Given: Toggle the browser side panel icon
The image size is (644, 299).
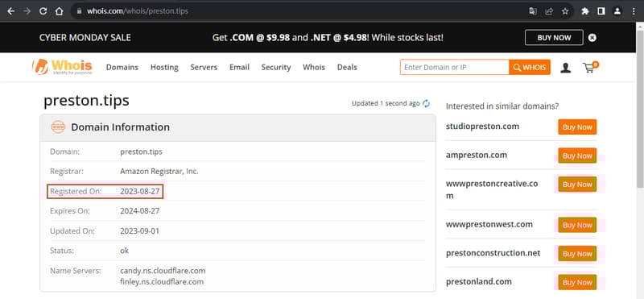Looking at the screenshot, I should pos(601,11).
